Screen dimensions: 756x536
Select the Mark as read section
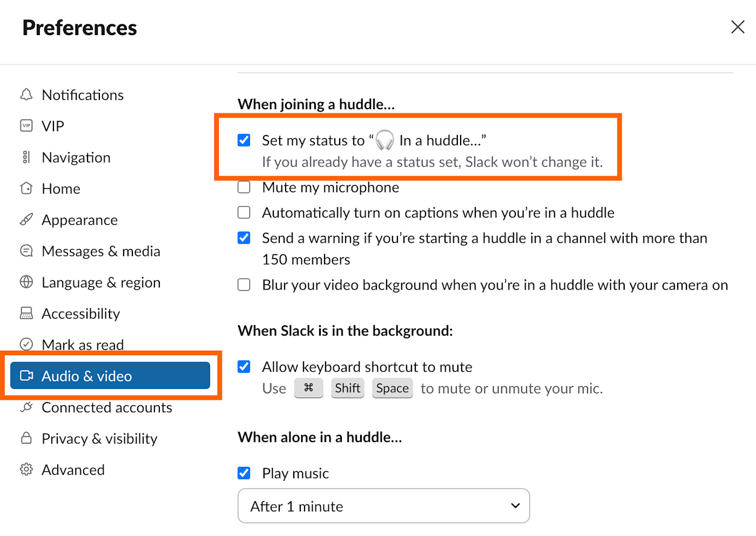coord(83,344)
